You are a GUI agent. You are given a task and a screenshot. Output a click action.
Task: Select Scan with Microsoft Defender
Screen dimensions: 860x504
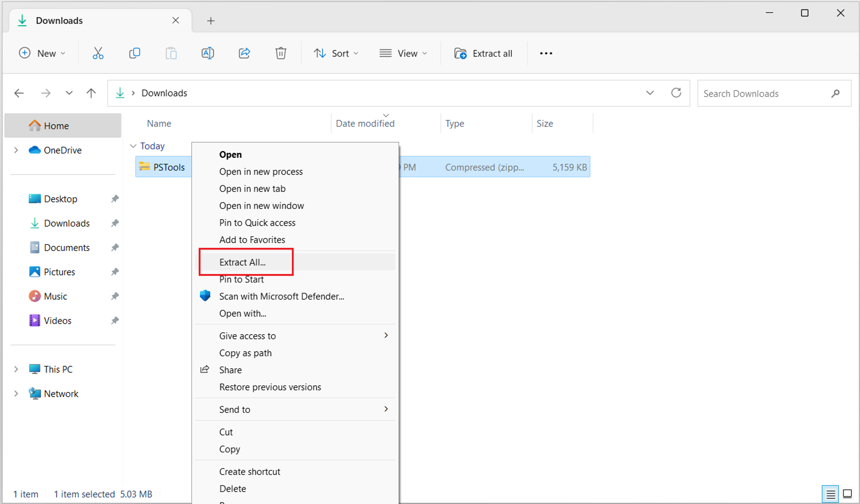296,296
